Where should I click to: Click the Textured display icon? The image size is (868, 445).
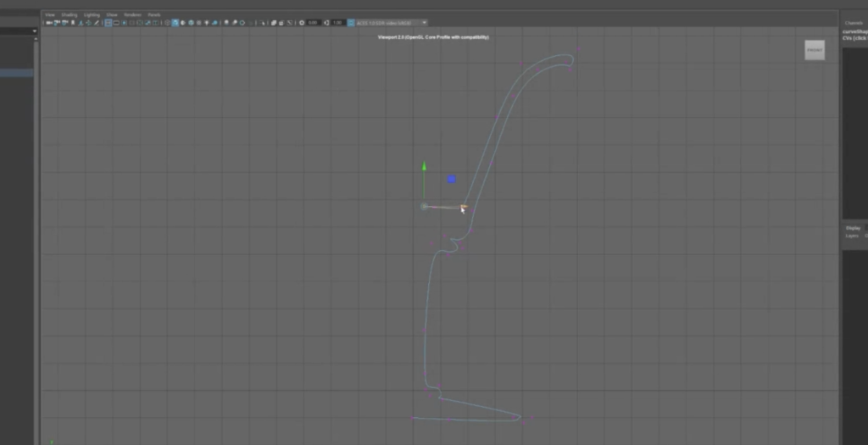point(198,23)
